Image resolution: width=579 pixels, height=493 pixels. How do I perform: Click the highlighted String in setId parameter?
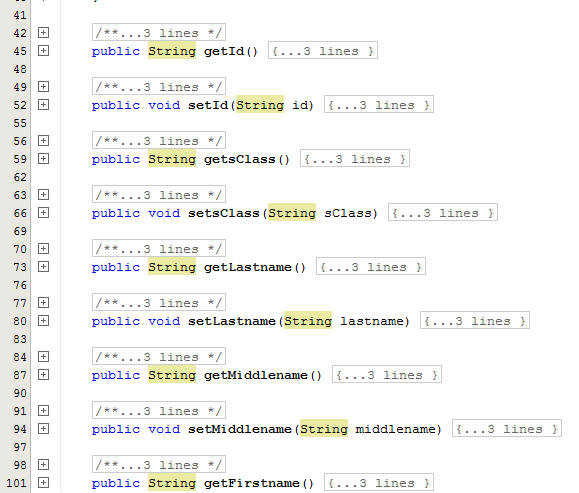tap(260, 105)
